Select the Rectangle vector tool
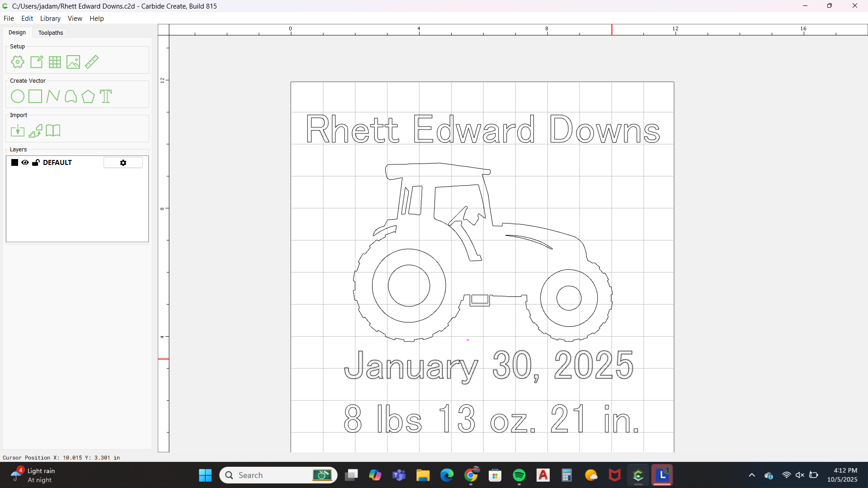The image size is (868, 488). point(35,96)
